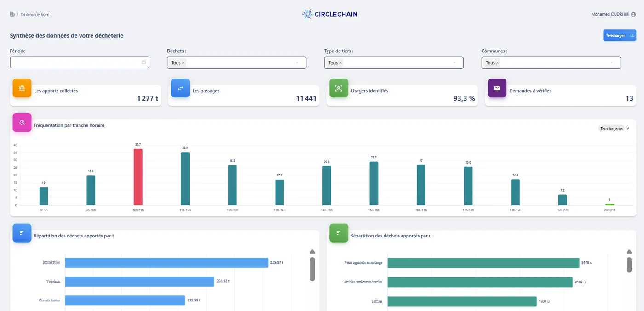Click the 18h-19h bar valued 17.4
Screen dimensions: 644x311
tap(515, 192)
